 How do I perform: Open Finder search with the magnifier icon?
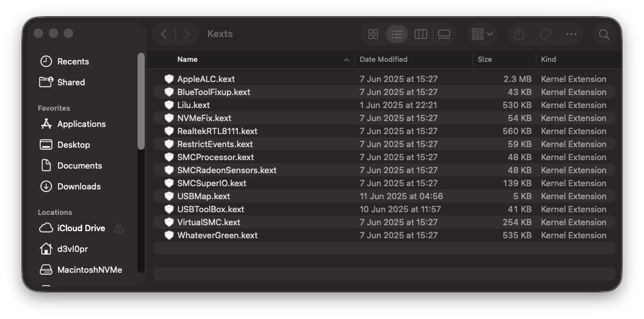604,34
